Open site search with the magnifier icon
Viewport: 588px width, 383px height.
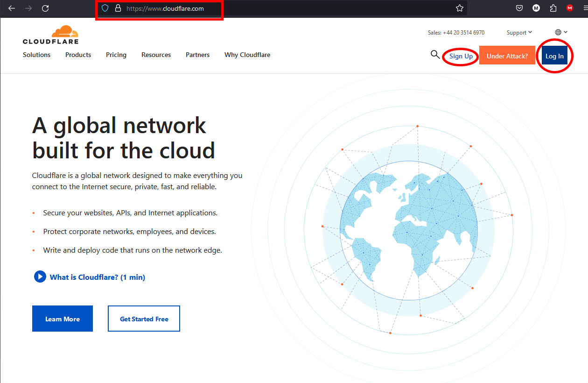(435, 55)
